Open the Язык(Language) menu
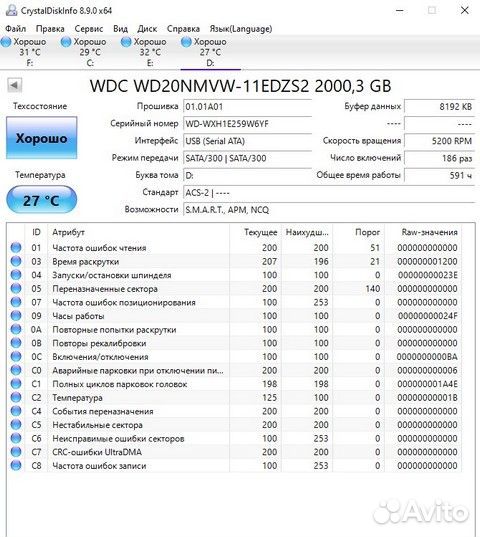480x537 pixels. click(241, 29)
